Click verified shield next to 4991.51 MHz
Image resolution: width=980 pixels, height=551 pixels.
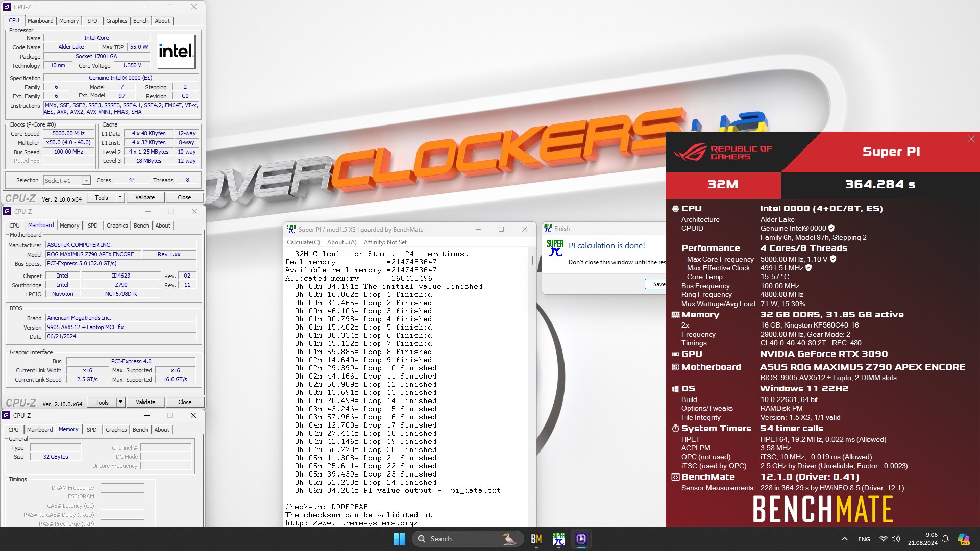[x=808, y=268]
